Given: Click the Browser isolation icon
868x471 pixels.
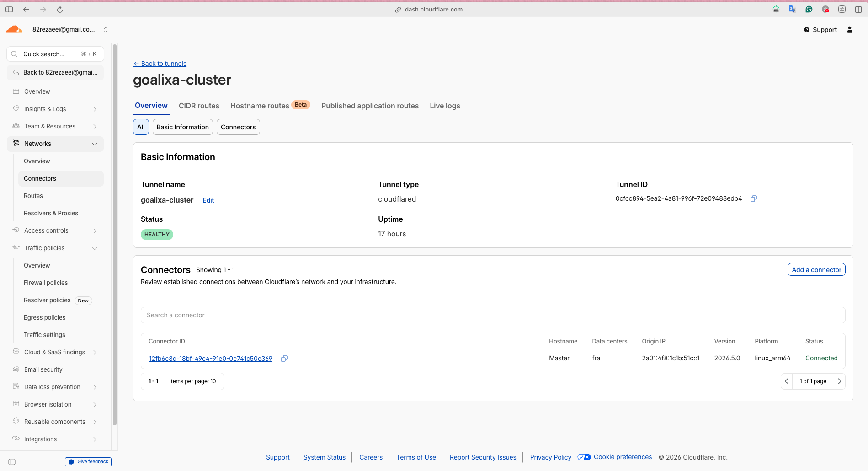Looking at the screenshot, I should point(16,404).
